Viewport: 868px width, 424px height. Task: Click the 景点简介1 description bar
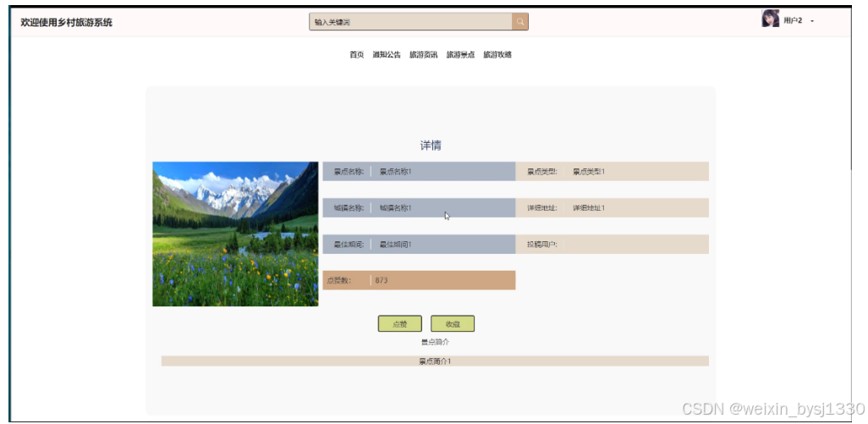[x=435, y=361]
